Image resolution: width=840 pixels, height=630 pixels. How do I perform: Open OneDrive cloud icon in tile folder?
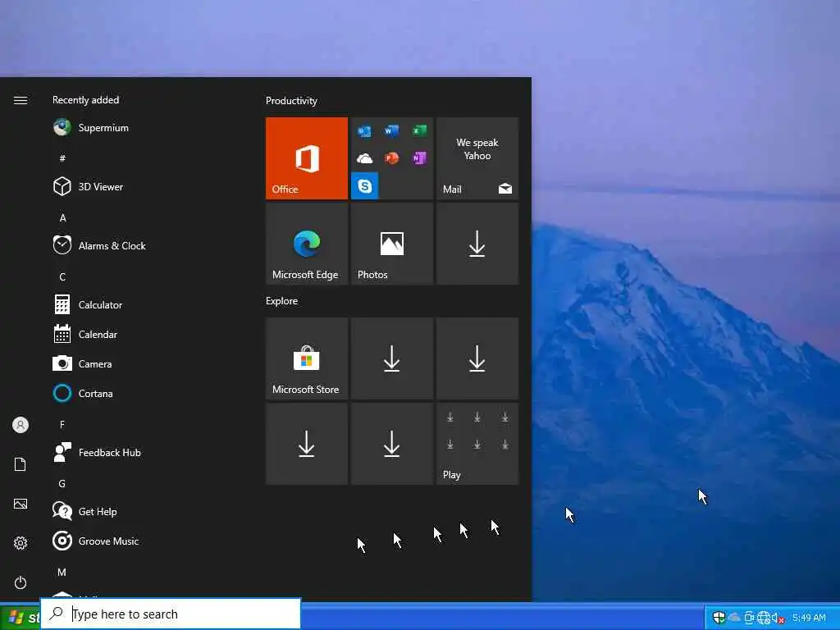364,158
